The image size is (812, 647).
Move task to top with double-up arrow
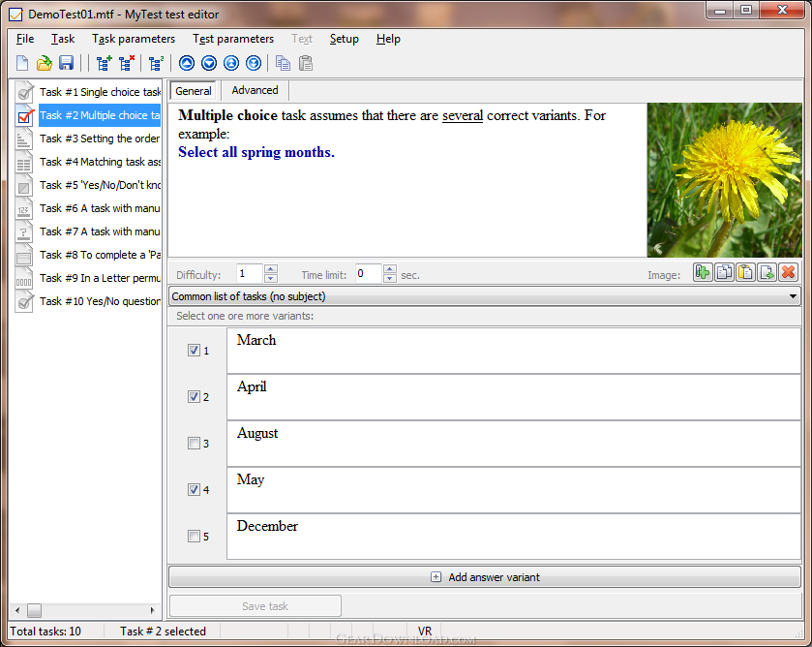(x=231, y=63)
